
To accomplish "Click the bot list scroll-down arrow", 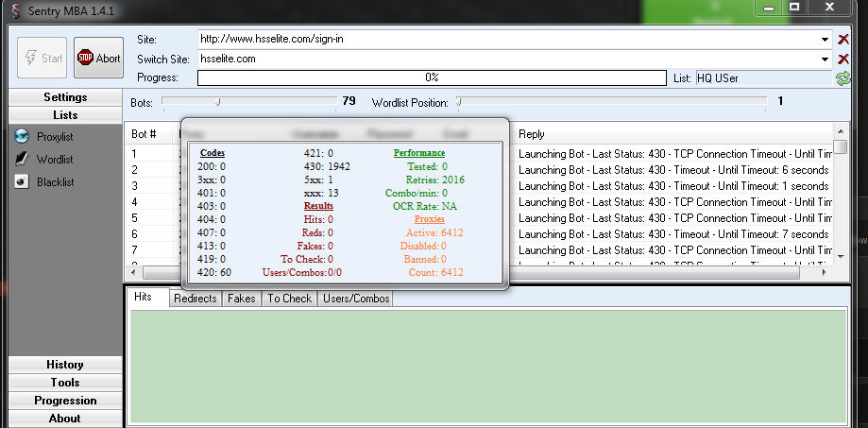I will coord(841,256).
